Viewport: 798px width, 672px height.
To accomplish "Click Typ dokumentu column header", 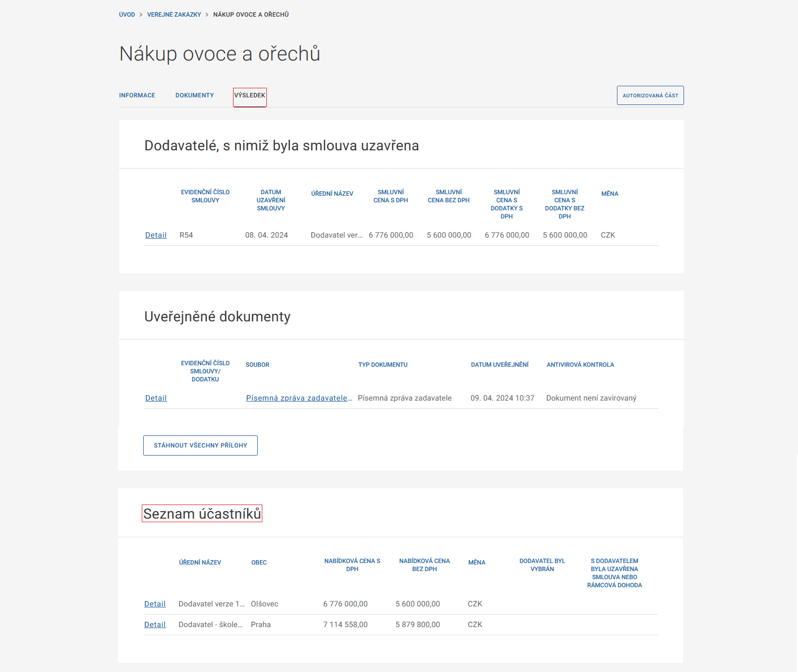I will 383,365.
